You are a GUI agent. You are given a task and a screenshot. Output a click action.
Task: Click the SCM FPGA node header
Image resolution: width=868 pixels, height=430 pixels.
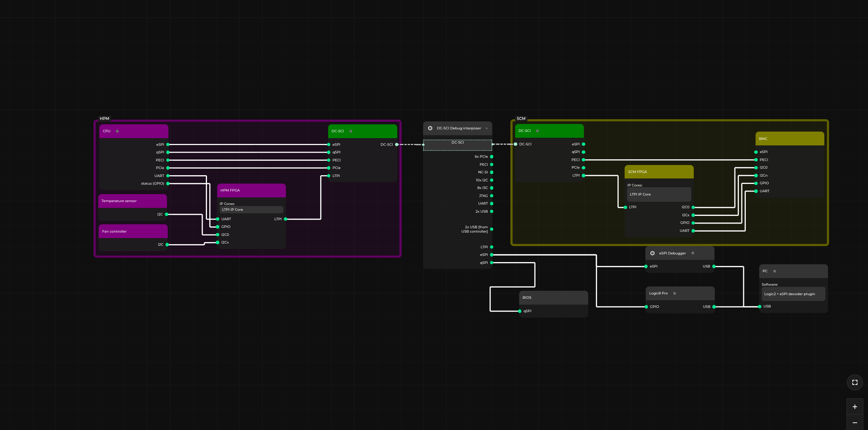pyautogui.click(x=659, y=172)
